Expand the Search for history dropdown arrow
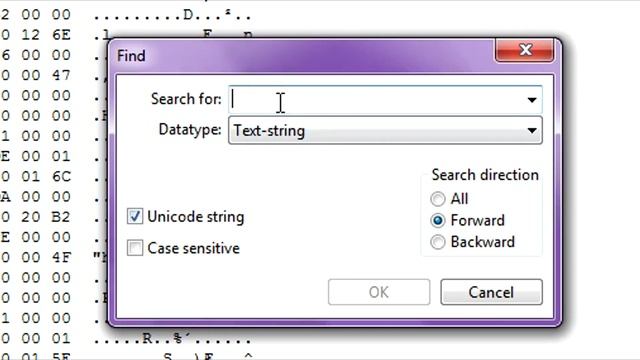This screenshot has width=640, height=360. (x=531, y=100)
